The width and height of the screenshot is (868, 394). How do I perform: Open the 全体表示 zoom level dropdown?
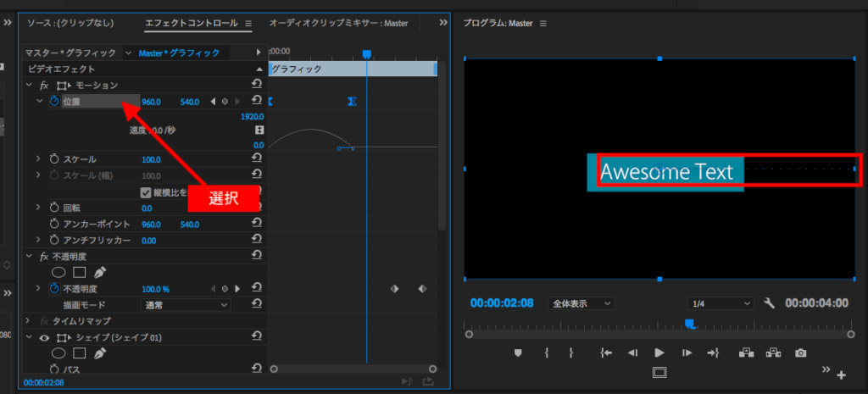pos(581,303)
